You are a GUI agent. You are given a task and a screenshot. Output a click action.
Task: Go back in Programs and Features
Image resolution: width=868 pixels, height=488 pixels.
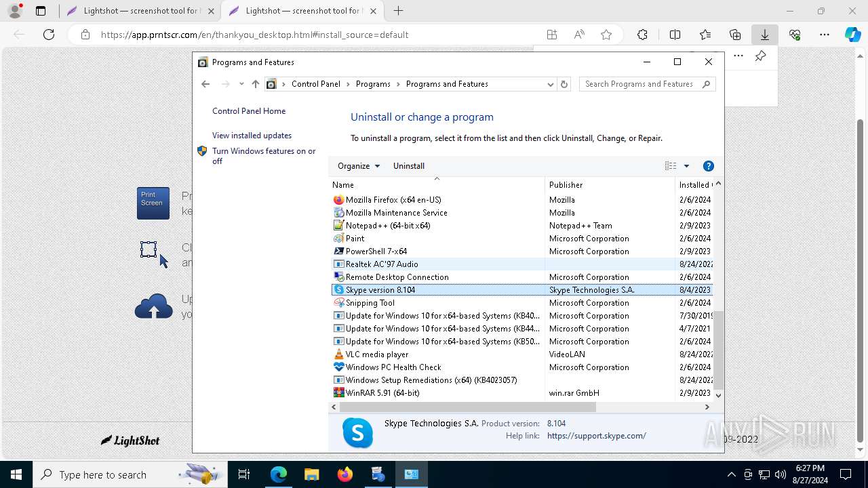[205, 84]
